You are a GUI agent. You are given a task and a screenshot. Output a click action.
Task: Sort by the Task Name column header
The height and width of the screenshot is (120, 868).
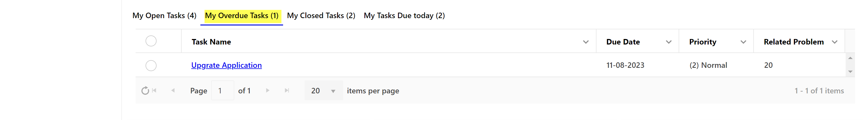211,42
